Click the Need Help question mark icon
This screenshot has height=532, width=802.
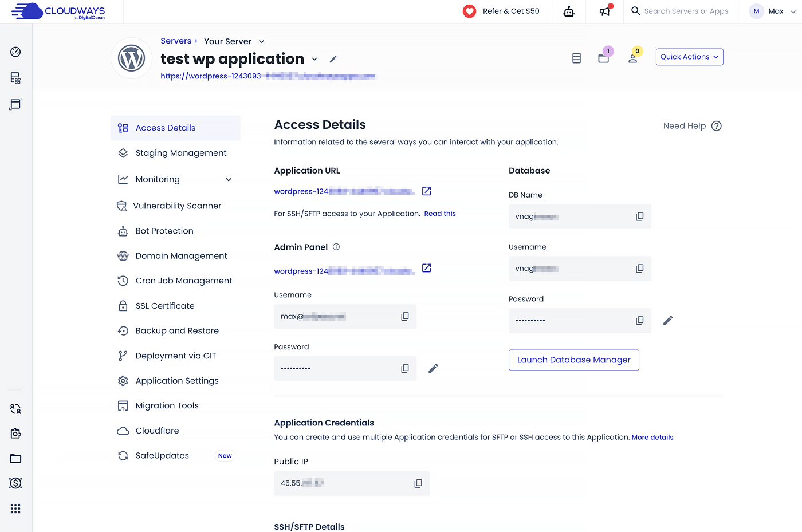pos(717,126)
